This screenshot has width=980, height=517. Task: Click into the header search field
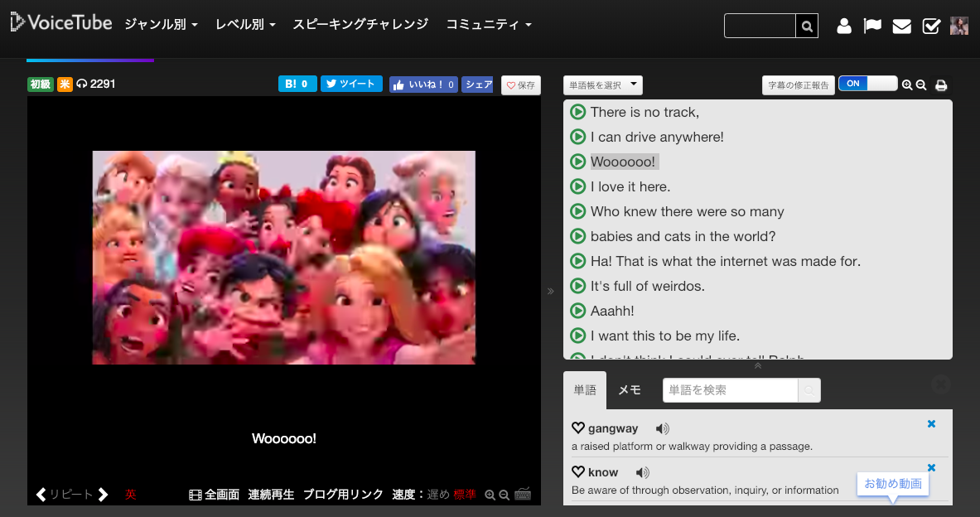tap(760, 27)
